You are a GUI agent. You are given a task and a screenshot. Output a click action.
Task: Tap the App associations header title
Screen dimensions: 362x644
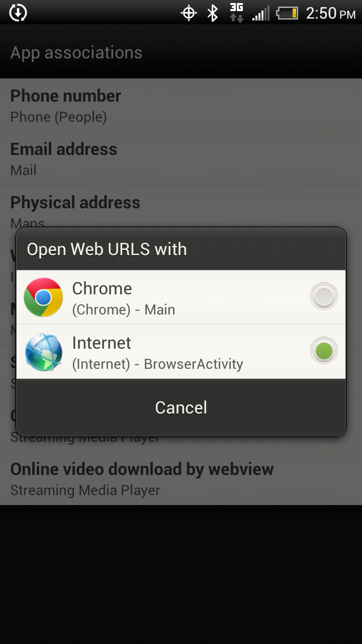pos(76,53)
